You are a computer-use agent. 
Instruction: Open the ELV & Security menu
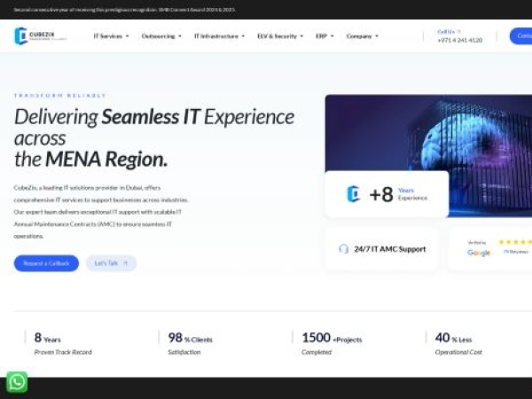tap(279, 36)
